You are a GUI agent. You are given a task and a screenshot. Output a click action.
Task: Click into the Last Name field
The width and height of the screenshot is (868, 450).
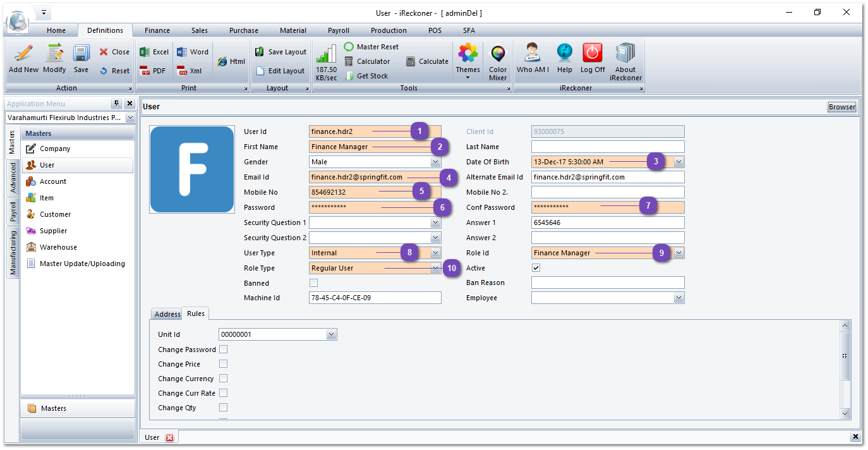(x=607, y=147)
